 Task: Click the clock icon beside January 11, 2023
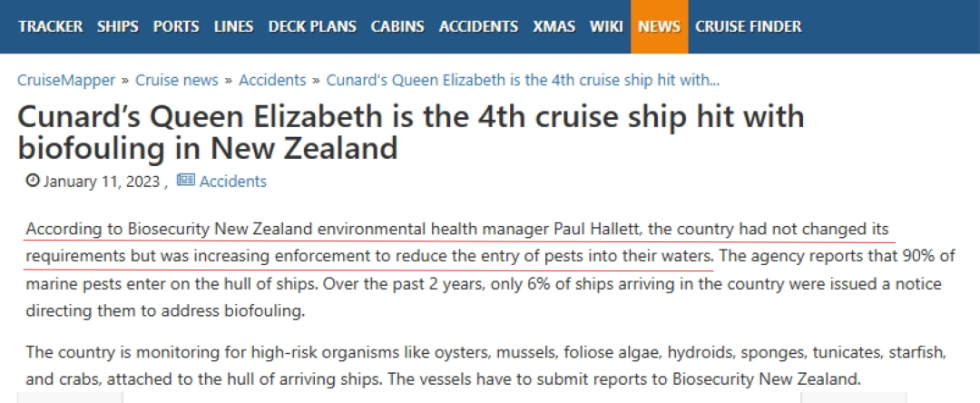coord(33,182)
